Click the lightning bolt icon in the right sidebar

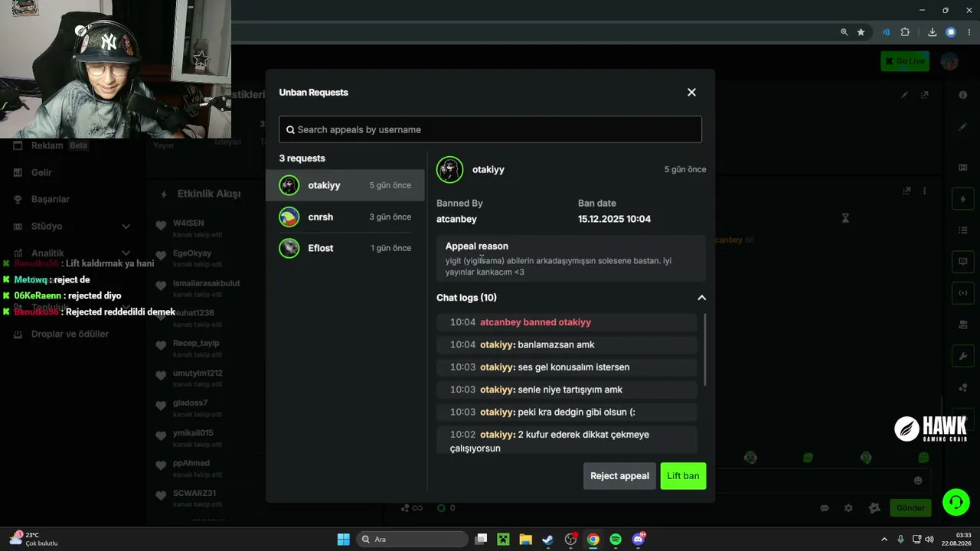click(963, 200)
